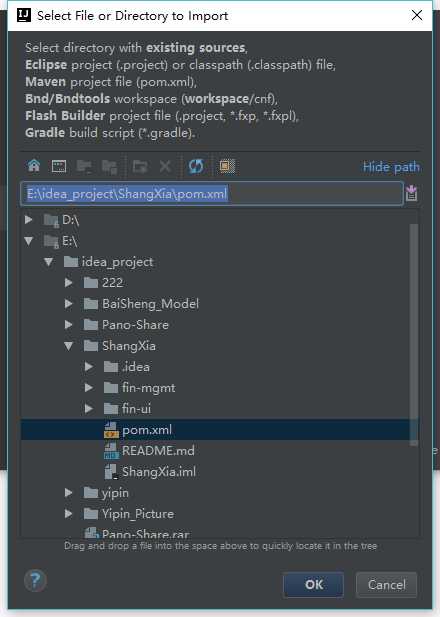Screen dimensions: 440x617
Task: Collapse the E:\ drive node
Action: [29, 240]
